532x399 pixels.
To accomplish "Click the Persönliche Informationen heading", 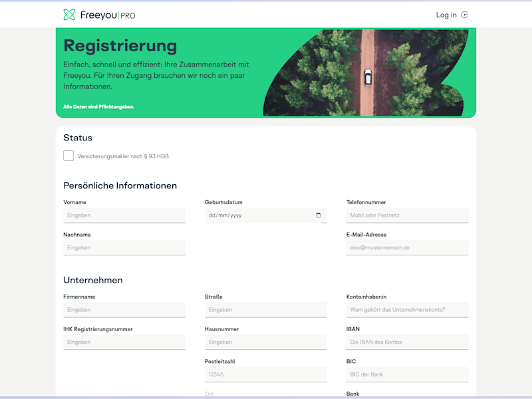I will (x=120, y=186).
